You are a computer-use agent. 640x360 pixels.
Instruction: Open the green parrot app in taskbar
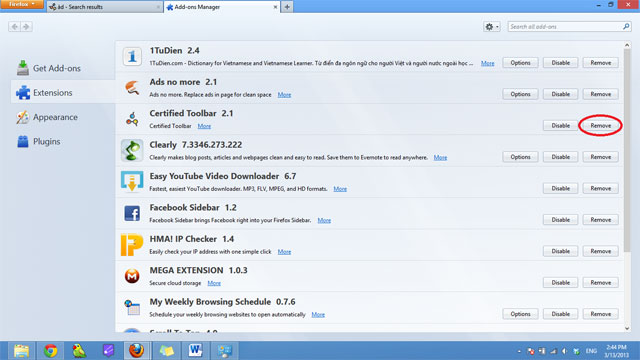[x=79, y=351]
